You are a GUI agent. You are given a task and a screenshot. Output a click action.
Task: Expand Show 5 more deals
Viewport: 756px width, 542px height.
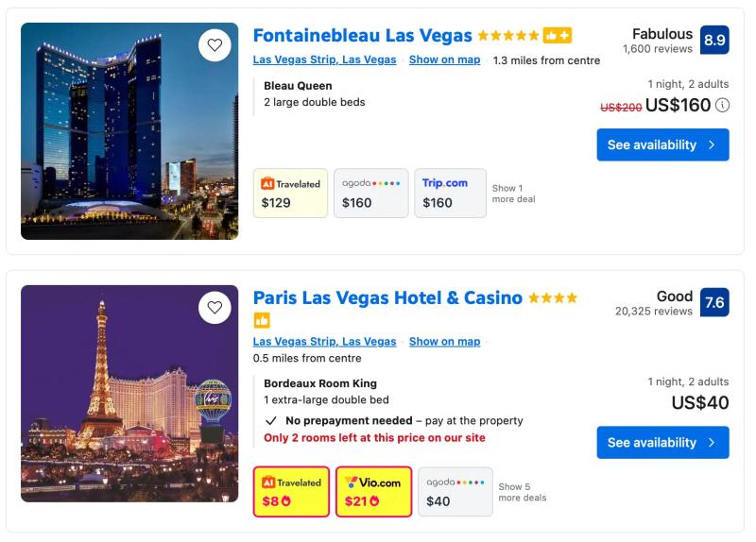pyautogui.click(x=522, y=492)
